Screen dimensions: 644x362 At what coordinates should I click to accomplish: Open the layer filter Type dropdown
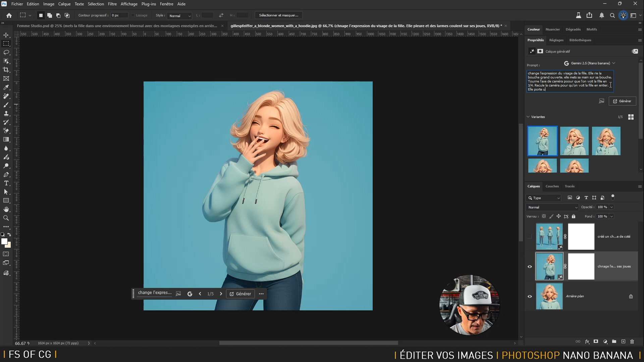coord(543,198)
